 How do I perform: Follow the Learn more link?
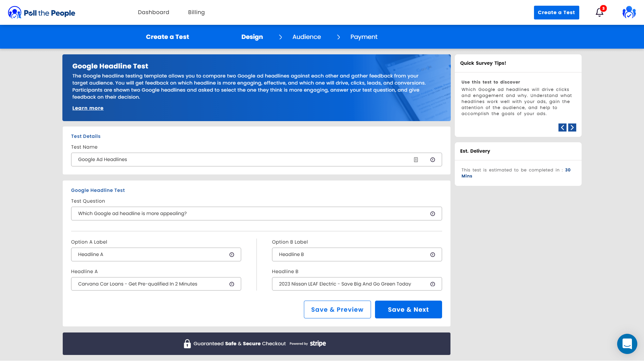click(x=88, y=108)
